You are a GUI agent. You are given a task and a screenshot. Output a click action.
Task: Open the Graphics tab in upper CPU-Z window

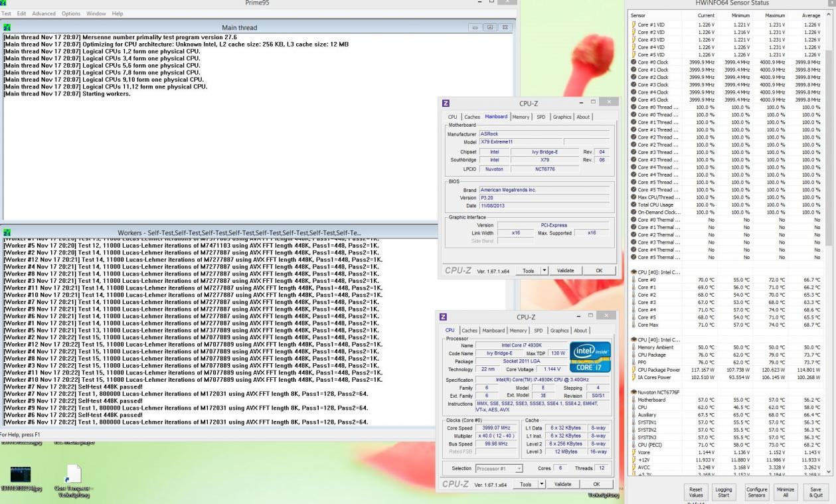click(x=562, y=117)
